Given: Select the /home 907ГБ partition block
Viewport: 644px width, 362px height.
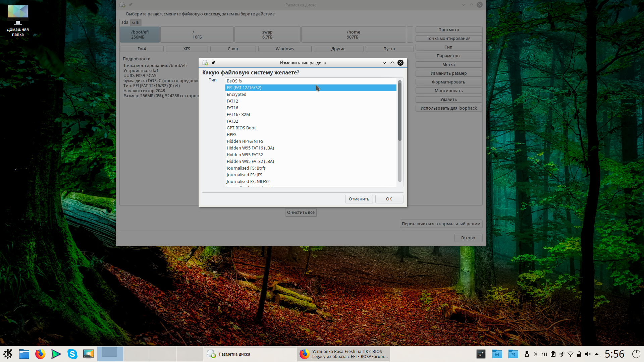Looking at the screenshot, I should pyautogui.click(x=353, y=35).
